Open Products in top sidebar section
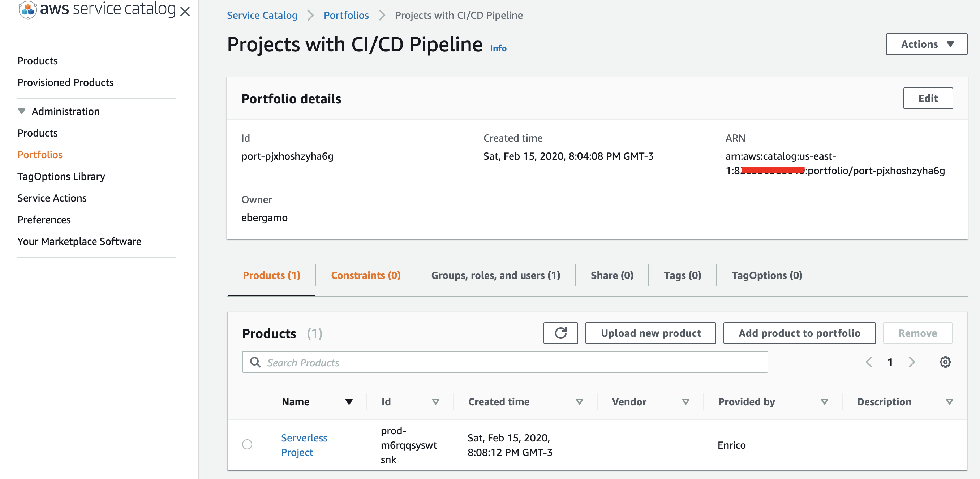 point(37,60)
